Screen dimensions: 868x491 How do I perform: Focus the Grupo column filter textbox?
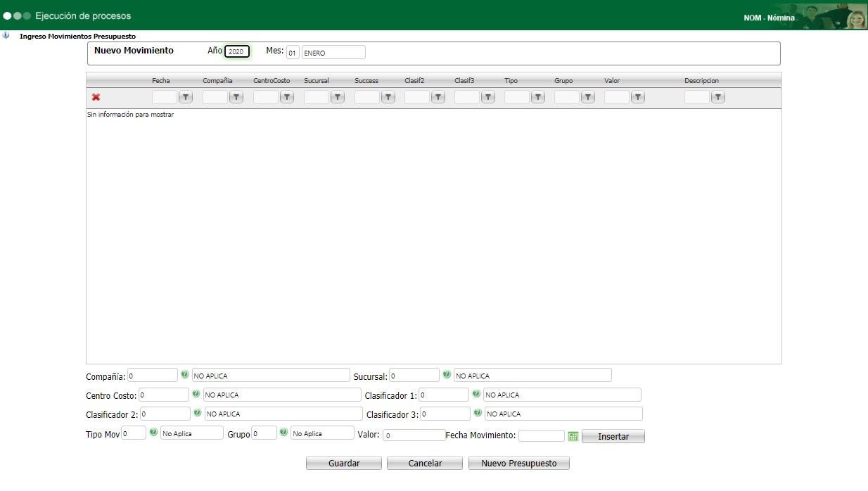pos(567,97)
